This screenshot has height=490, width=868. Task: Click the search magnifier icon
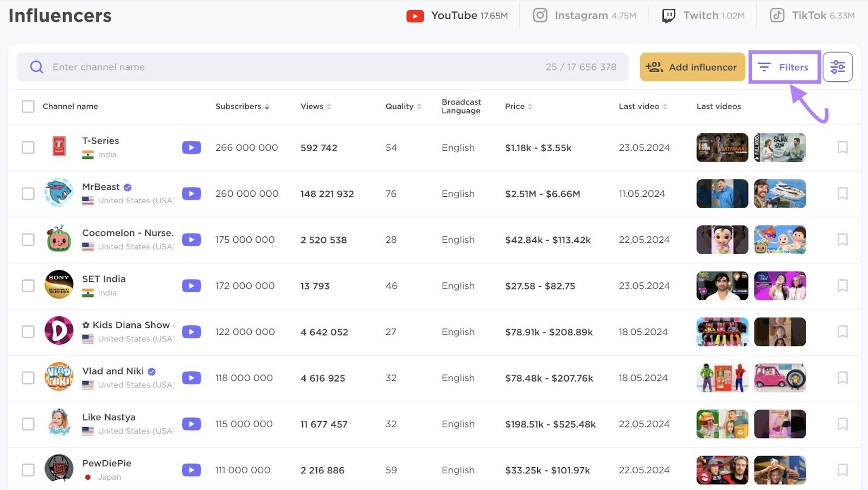tap(36, 67)
